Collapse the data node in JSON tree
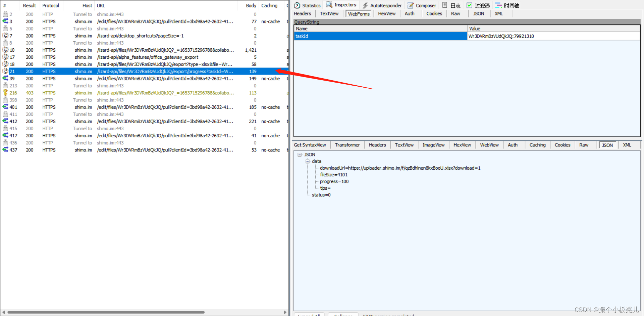The height and width of the screenshot is (316, 644). 308,161
